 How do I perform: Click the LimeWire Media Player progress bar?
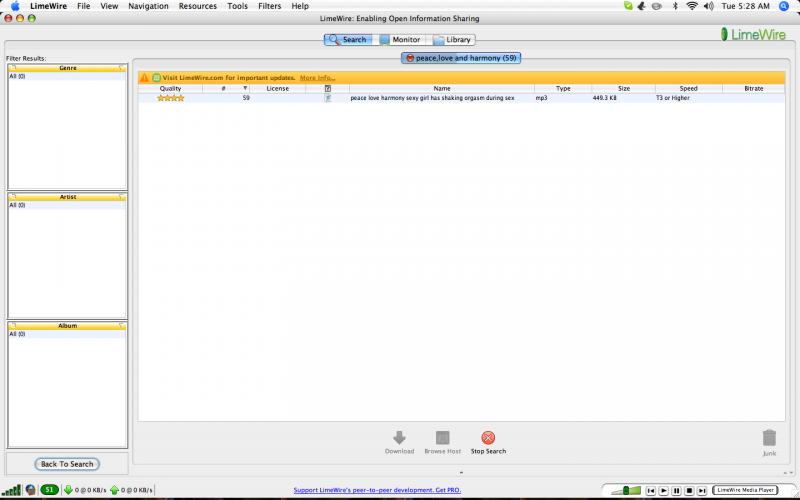pos(745,490)
